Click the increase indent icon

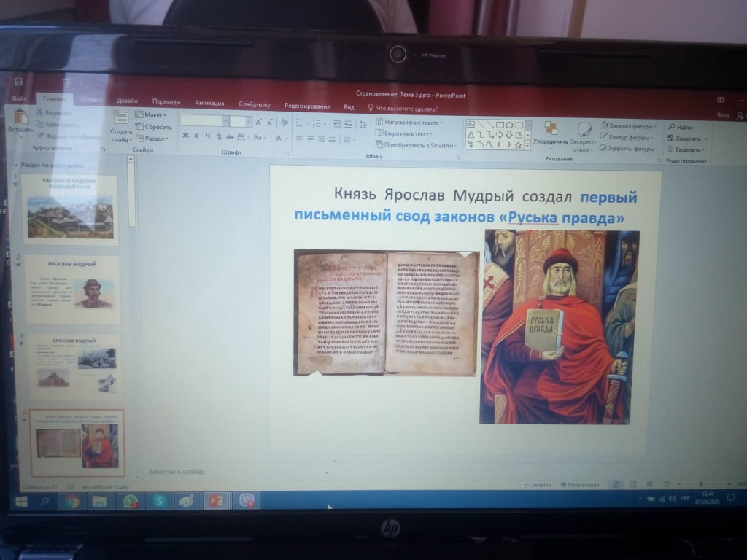point(349,125)
